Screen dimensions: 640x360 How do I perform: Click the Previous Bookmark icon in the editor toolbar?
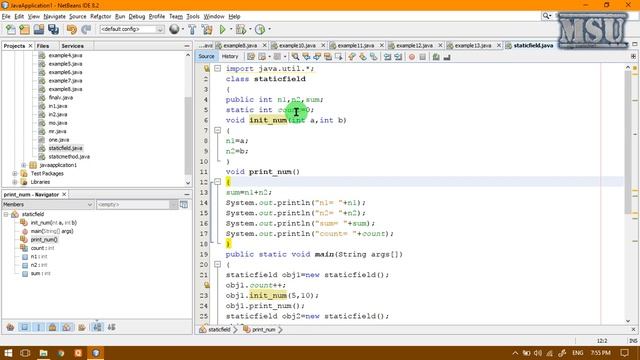351,57
